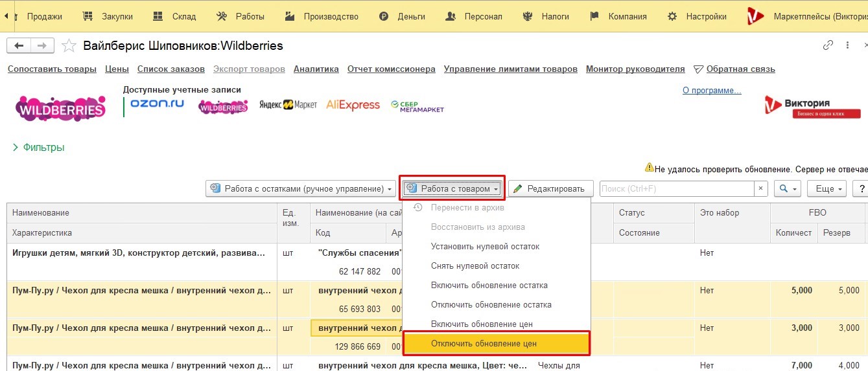Viewport: 868px width, 371px height.
Task: Click the О программе... link
Action: click(x=712, y=91)
